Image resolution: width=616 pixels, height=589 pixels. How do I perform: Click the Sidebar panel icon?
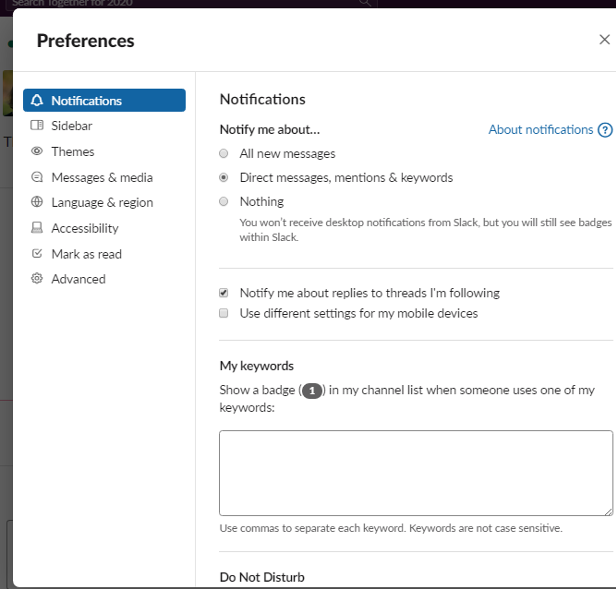pos(37,125)
